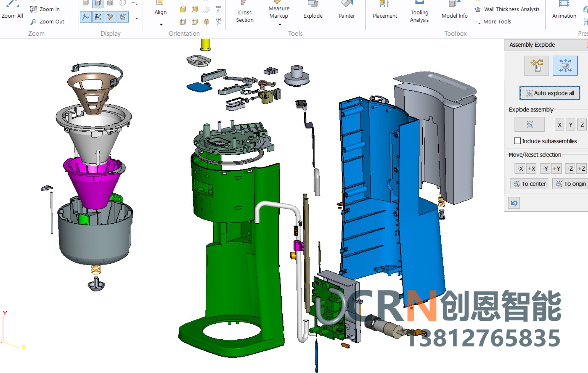The width and height of the screenshot is (588, 373).
Task: Open the Animation tool
Action: (564, 10)
